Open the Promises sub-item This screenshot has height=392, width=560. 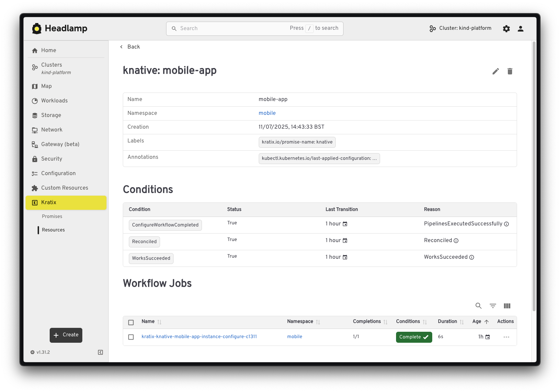pyautogui.click(x=52, y=216)
